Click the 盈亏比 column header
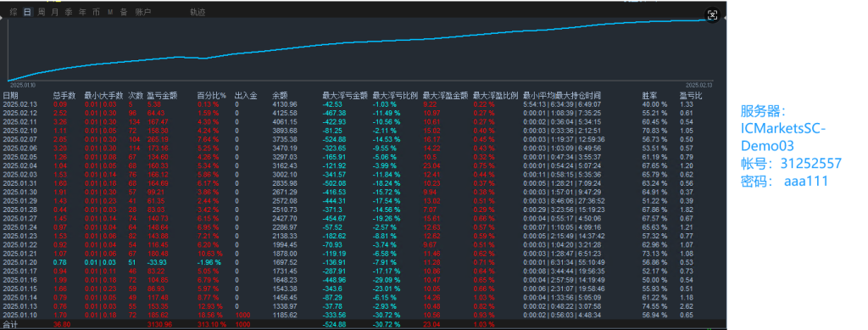868x330 pixels. (691, 95)
